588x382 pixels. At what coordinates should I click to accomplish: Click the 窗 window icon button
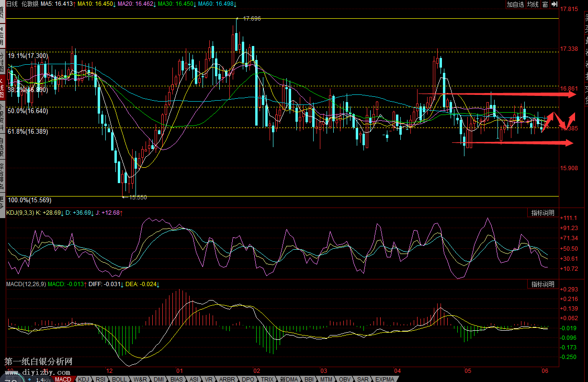pyautogui.click(x=545, y=4)
